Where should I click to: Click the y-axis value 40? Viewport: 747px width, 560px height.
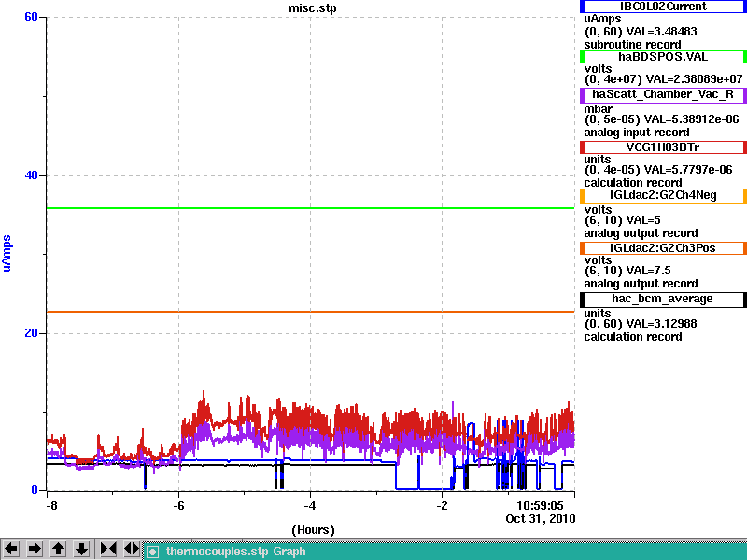pyautogui.click(x=31, y=175)
